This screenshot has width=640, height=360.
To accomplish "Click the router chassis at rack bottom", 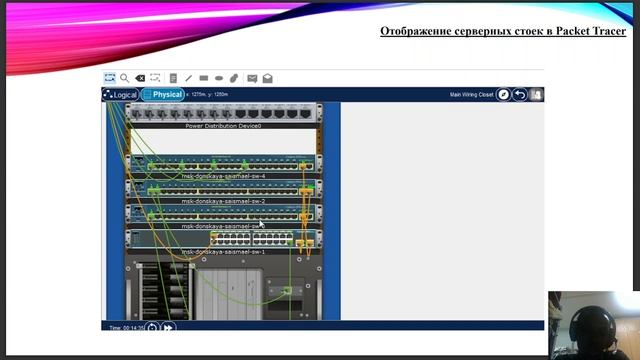I will (223, 288).
